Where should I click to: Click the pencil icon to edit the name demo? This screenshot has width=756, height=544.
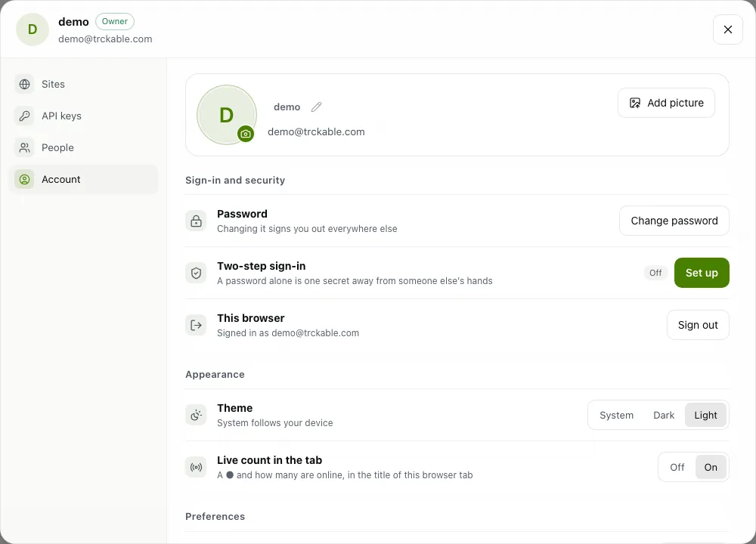click(316, 107)
